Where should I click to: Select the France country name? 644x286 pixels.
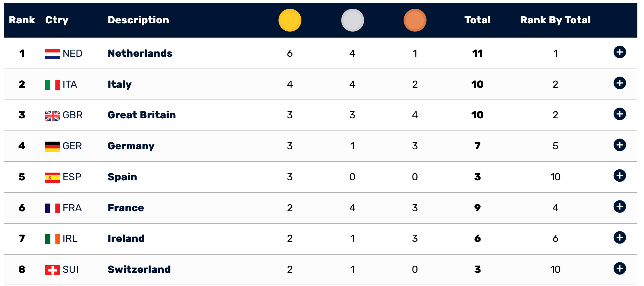(x=126, y=208)
